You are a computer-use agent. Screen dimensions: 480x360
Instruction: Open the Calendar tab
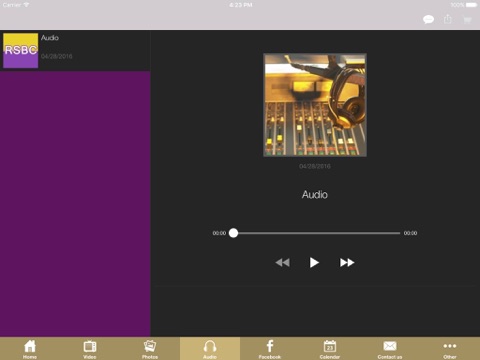[330, 348]
